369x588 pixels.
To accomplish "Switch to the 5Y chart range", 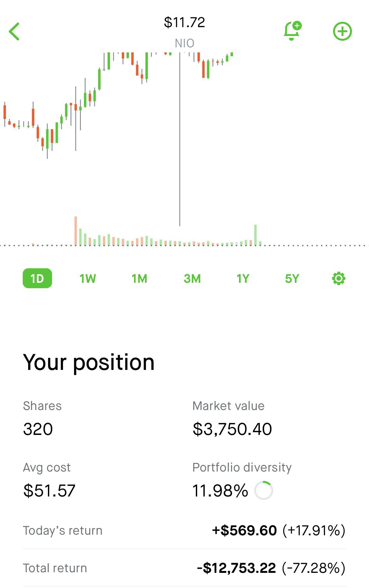I will coord(292,278).
